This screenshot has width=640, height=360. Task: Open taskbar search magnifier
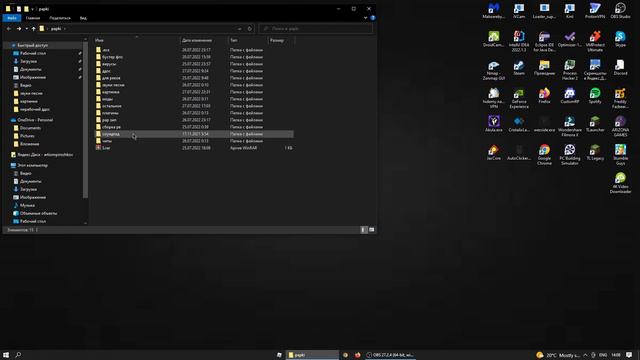(18, 355)
